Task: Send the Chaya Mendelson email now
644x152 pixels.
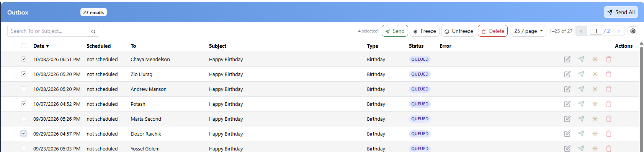Action: tap(581, 59)
